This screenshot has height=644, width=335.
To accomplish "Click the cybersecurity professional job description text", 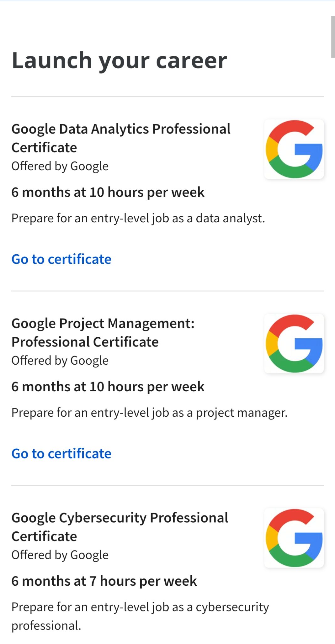I will (140, 616).
